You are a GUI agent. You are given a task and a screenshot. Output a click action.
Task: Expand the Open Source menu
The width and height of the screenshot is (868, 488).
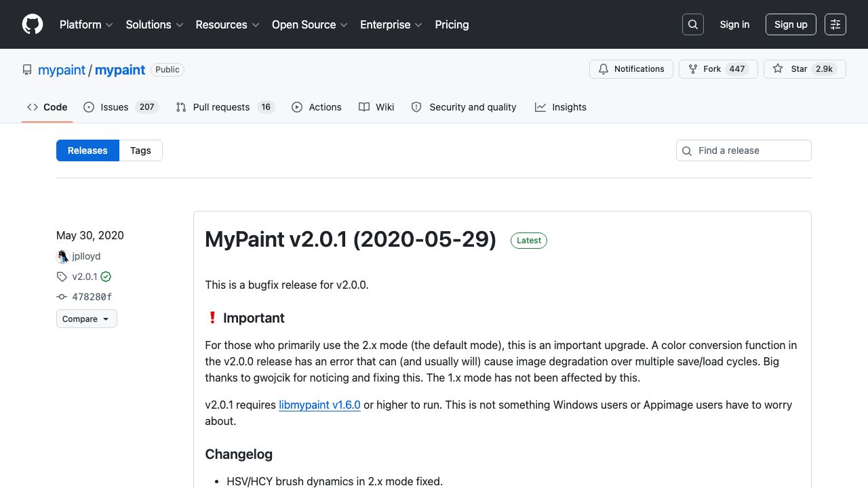click(310, 24)
